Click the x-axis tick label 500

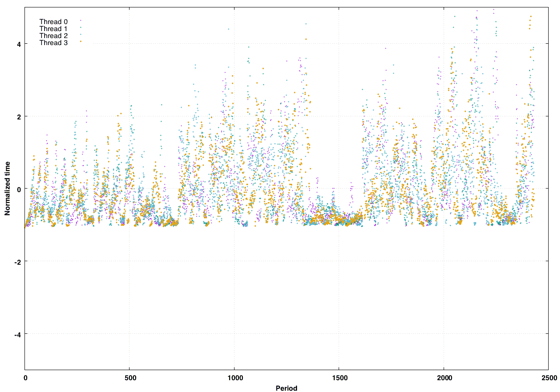tap(129, 378)
